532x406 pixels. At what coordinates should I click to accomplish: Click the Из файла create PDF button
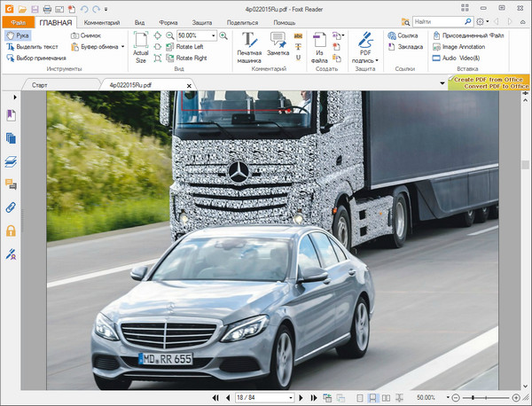[319, 48]
